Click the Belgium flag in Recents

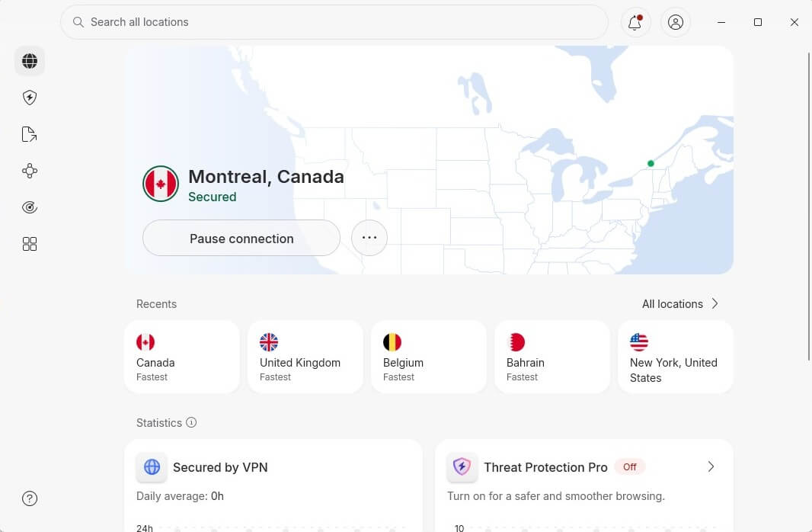click(392, 342)
